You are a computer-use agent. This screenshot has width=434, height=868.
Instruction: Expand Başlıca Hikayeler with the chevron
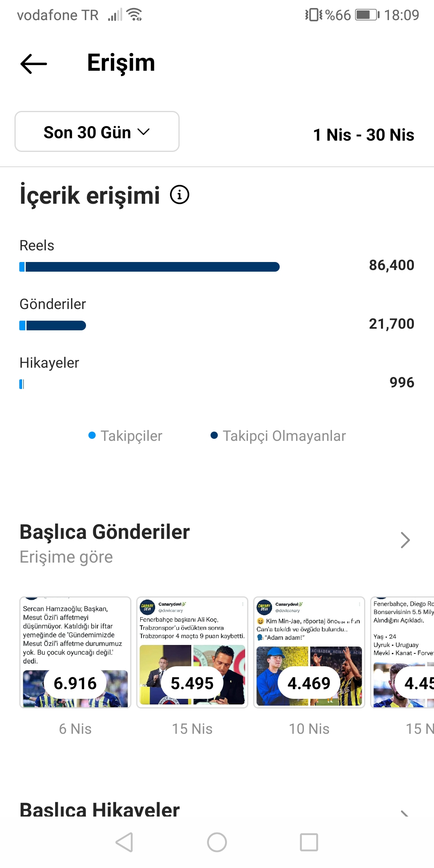(405, 813)
